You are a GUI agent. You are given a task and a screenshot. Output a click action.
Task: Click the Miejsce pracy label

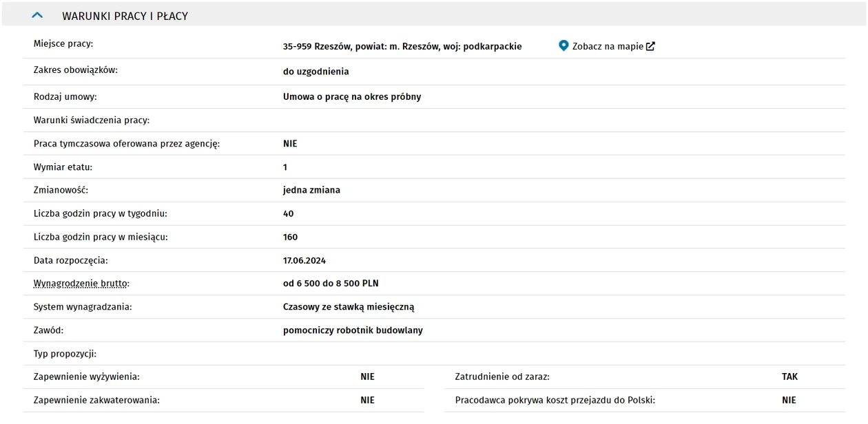pos(63,44)
